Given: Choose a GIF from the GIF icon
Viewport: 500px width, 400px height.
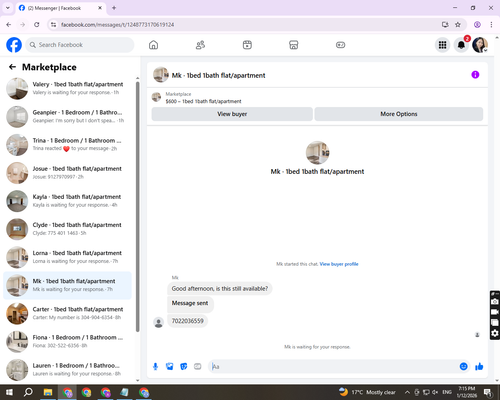Looking at the screenshot, I should 198,367.
